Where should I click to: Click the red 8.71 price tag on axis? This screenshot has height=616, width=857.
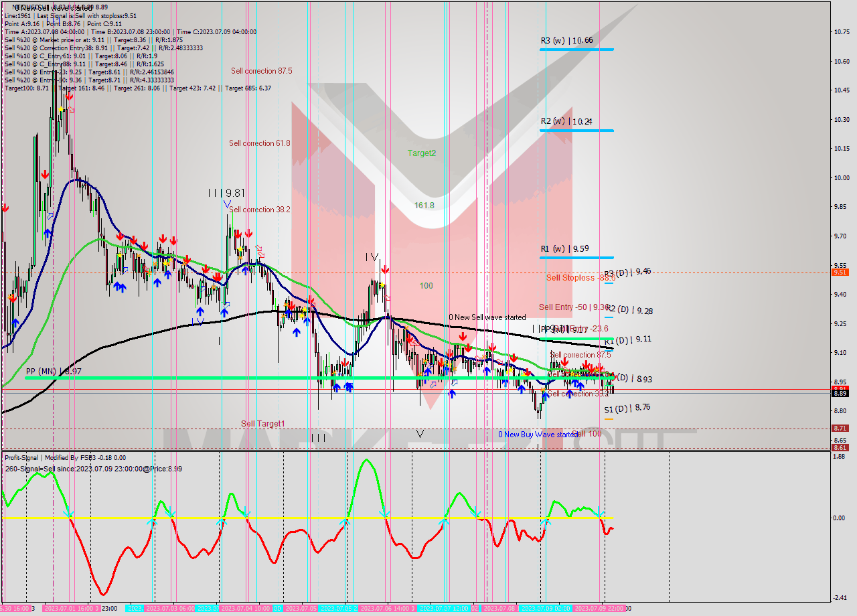coord(840,428)
